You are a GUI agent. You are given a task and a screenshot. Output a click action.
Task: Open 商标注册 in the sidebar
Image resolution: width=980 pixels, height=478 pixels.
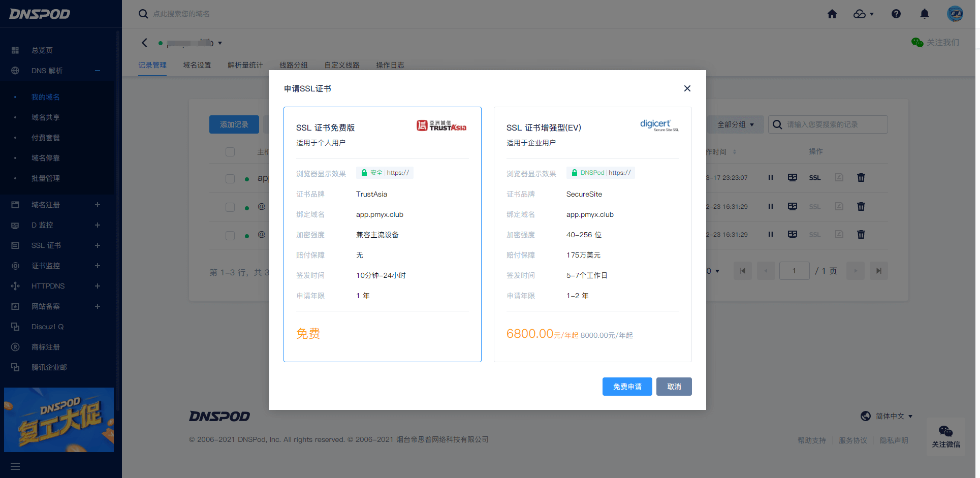pos(46,347)
